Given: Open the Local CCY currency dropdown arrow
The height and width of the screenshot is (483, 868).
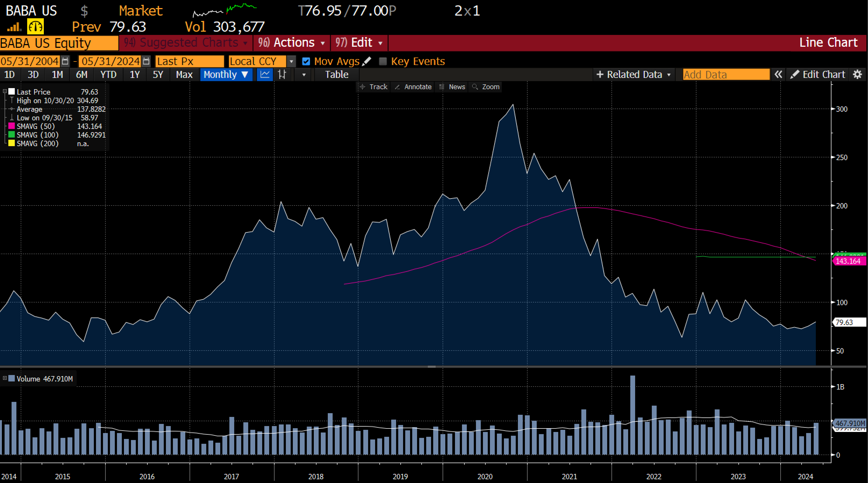Looking at the screenshot, I should 291,61.
